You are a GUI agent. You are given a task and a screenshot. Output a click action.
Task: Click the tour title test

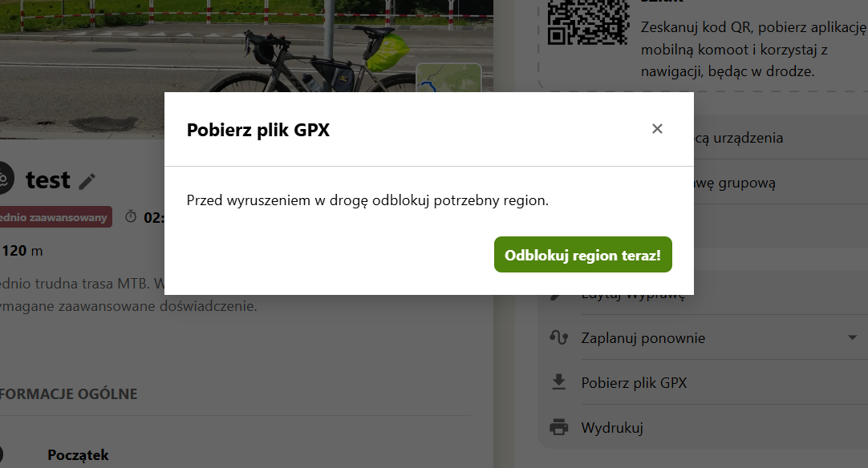click(x=48, y=180)
